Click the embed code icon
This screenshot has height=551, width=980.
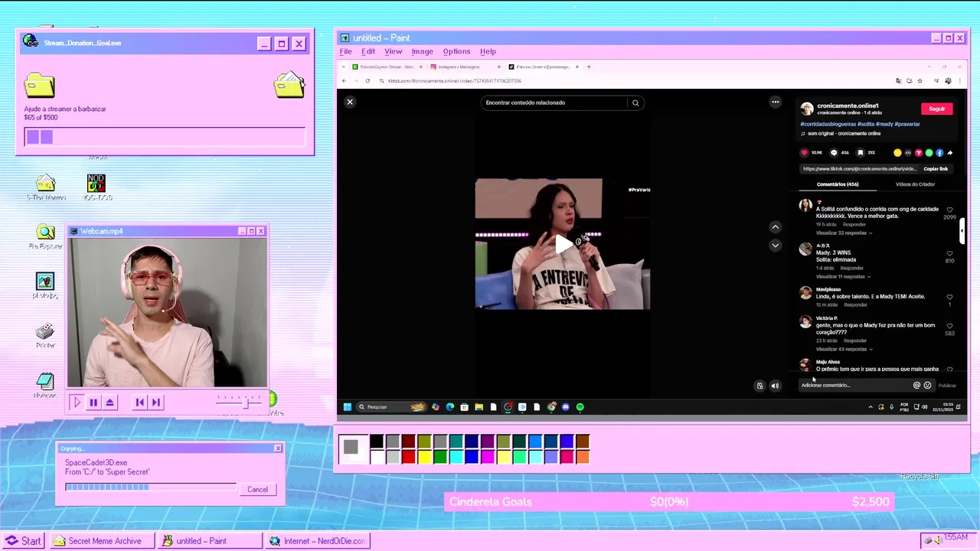pos(908,152)
